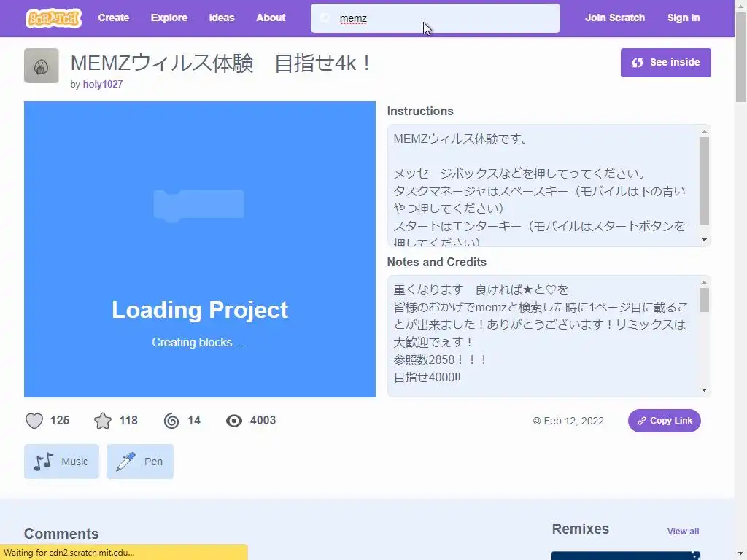The width and height of the screenshot is (747, 560).
Task: Click the Pen extension chip
Action: coord(140,462)
